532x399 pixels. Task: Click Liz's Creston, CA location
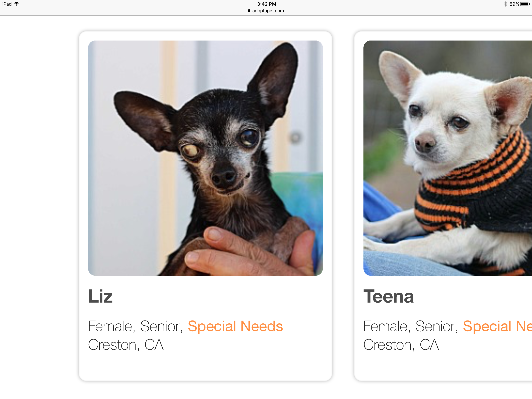pos(126,345)
